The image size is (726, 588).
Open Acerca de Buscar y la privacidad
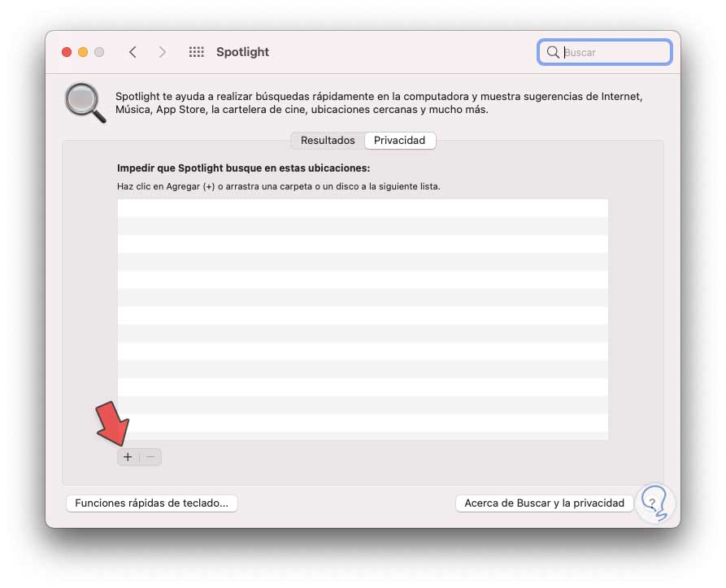pos(545,503)
